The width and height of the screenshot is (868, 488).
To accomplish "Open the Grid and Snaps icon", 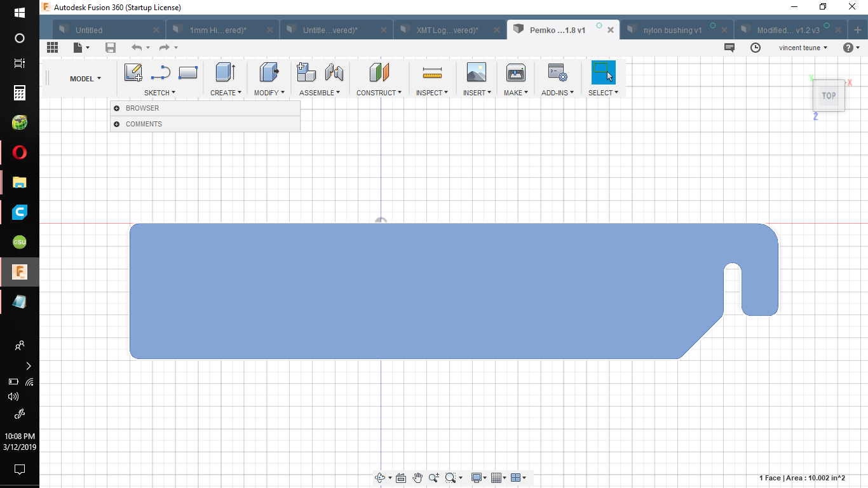I will coord(497,478).
